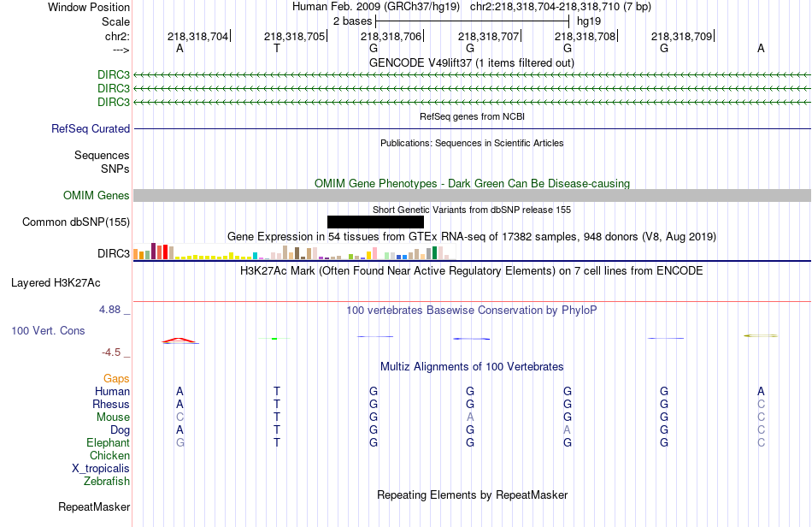Click the position label 218,318,709
Image resolution: width=812 pixels, height=527 pixels.
(681, 36)
